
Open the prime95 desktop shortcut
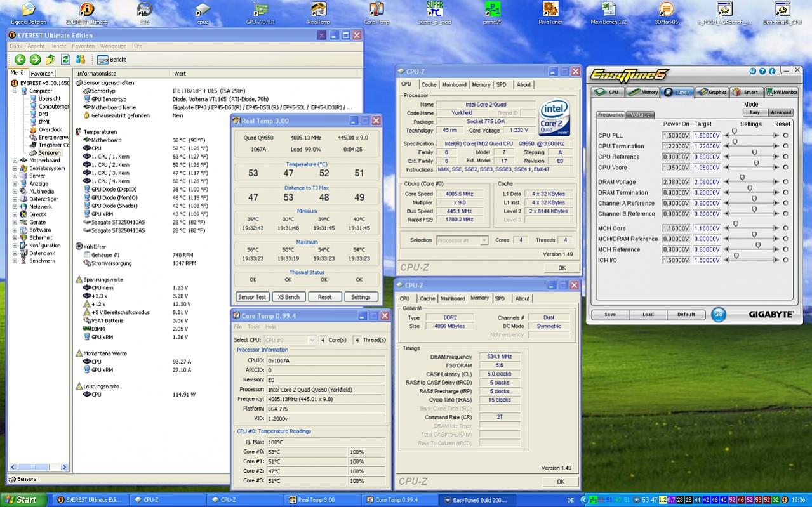tap(493, 13)
